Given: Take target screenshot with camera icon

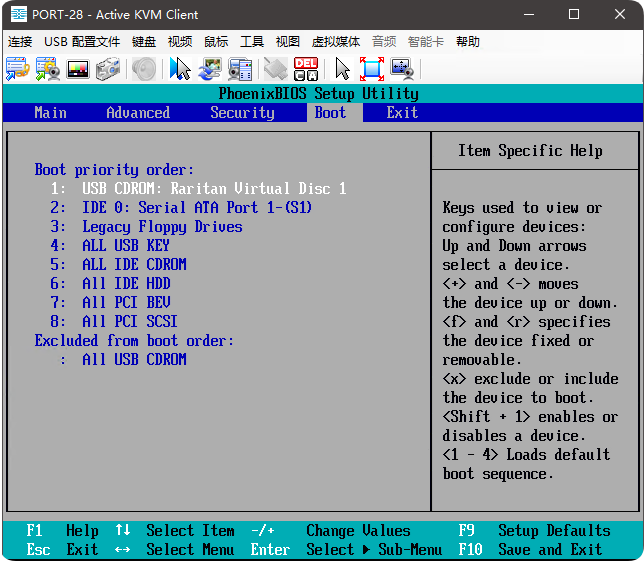Looking at the screenshot, I should (108, 69).
